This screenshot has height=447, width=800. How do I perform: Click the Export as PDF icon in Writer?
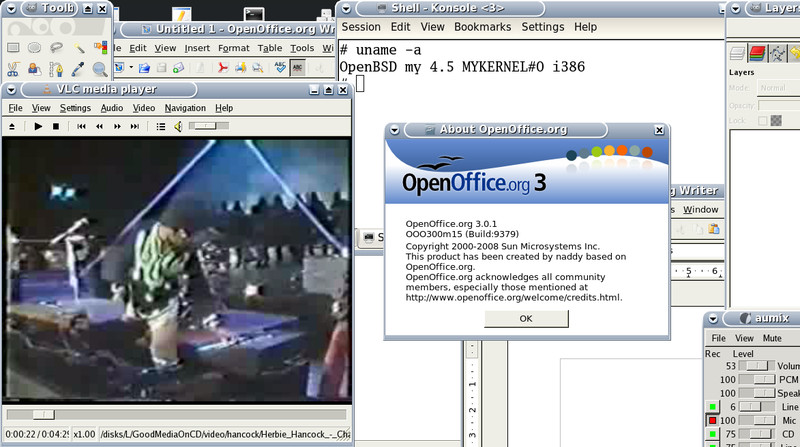coord(222,67)
